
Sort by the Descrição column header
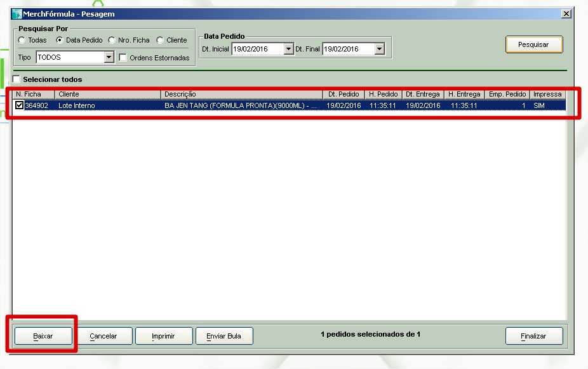241,94
